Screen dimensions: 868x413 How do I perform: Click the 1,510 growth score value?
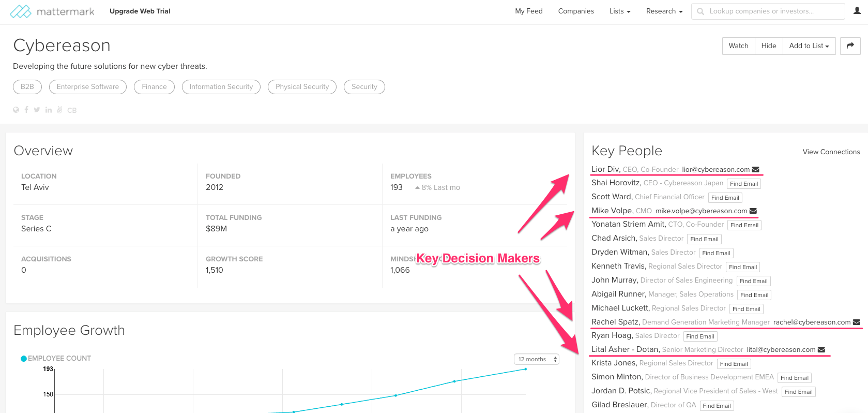[x=215, y=270]
